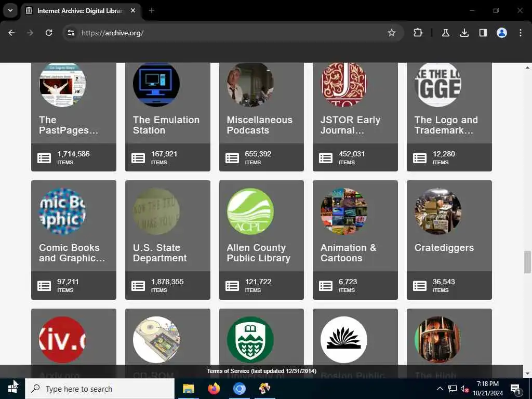Click list icon beside 12,280 items

pyautogui.click(x=420, y=158)
